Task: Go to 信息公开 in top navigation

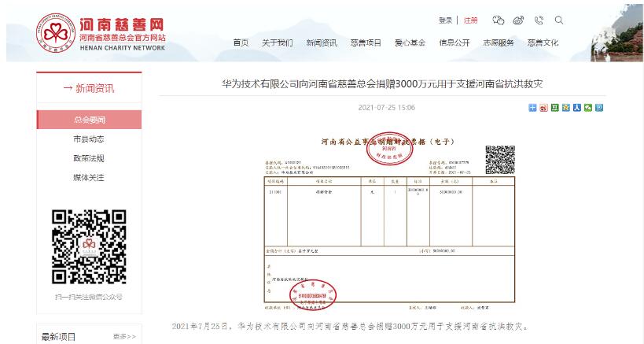Action: [454, 43]
